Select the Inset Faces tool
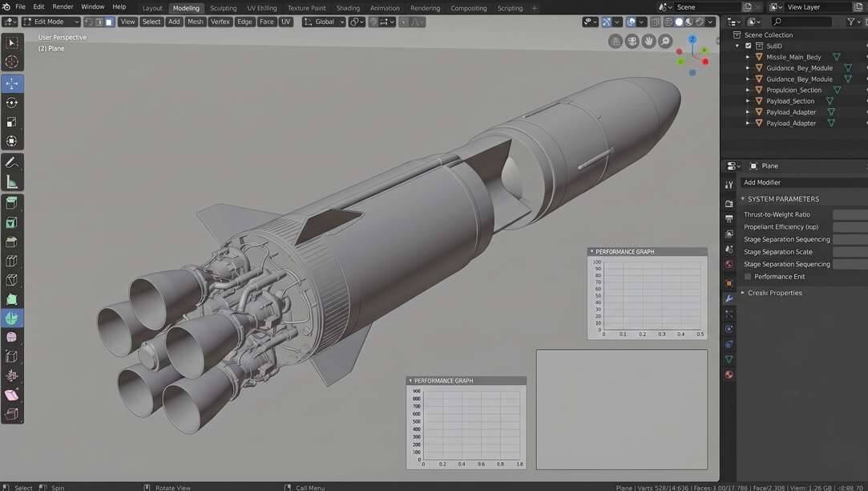 12,222
